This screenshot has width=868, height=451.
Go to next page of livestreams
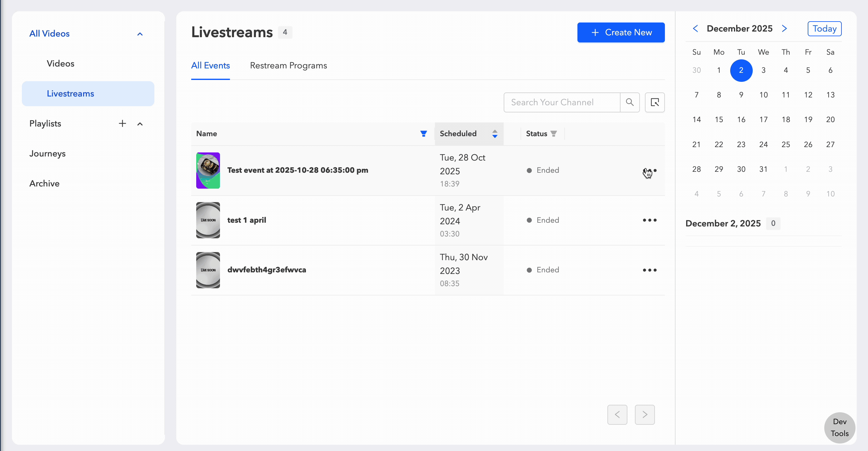644,415
